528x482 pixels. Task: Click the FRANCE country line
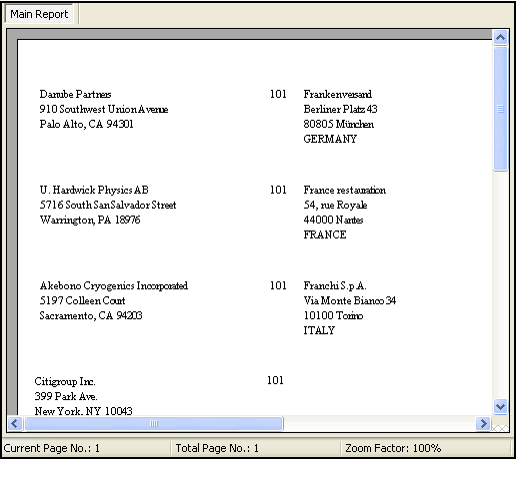(325, 235)
